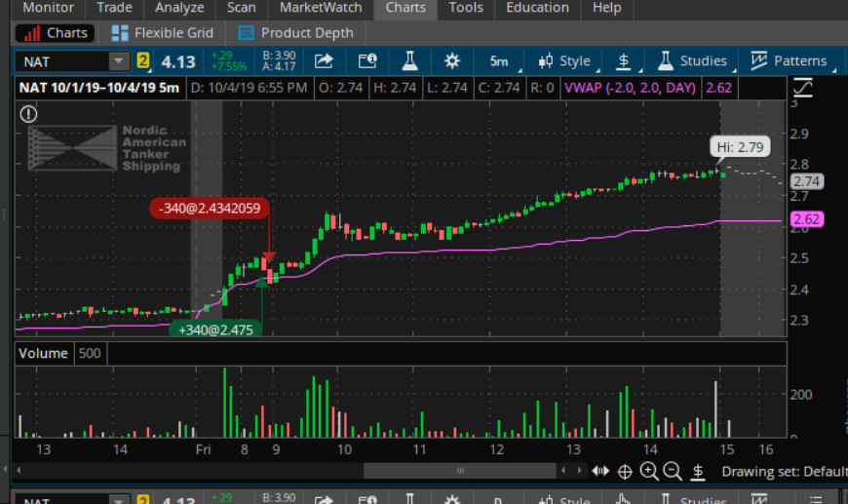Click the small right arrow right of the scrollbar
Viewport: 848px width, 504px height.
579,471
